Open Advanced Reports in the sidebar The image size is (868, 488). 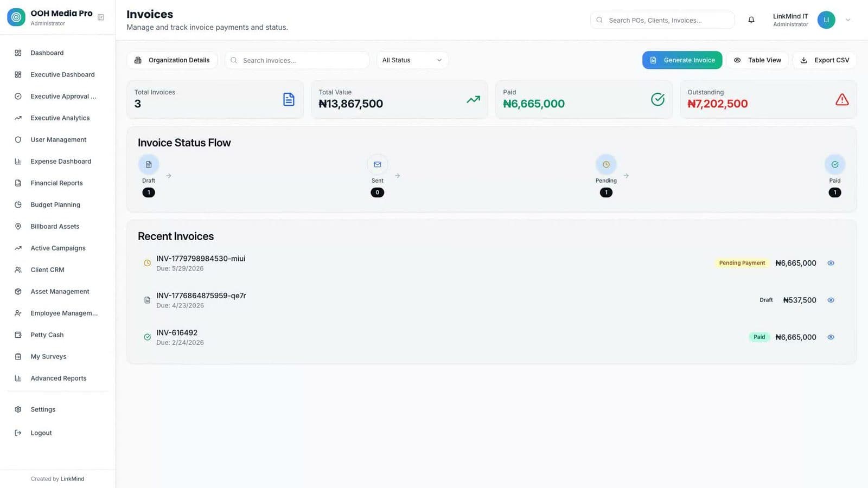click(58, 378)
